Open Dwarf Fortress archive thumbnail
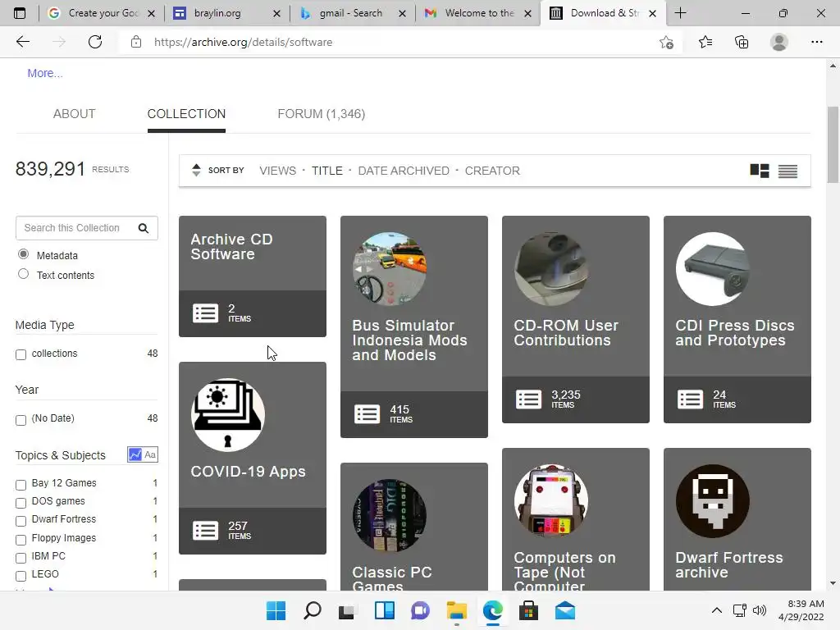 713,501
